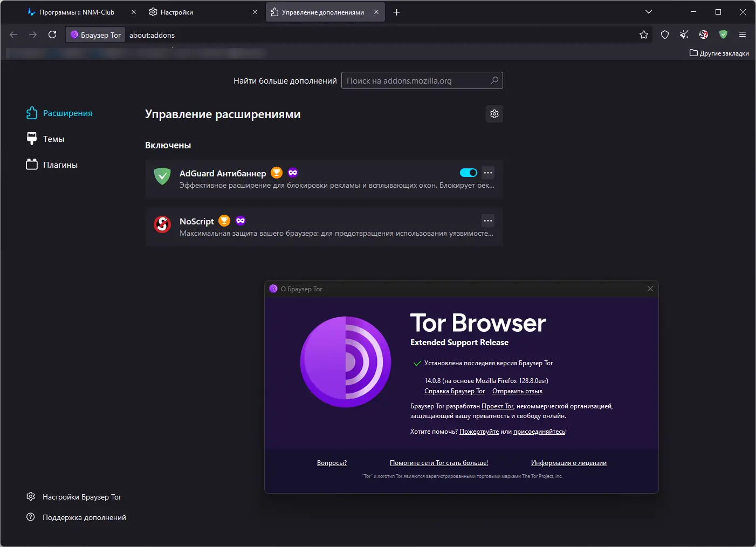Click the magnifier search icon
The image size is (756, 547).
pos(494,80)
